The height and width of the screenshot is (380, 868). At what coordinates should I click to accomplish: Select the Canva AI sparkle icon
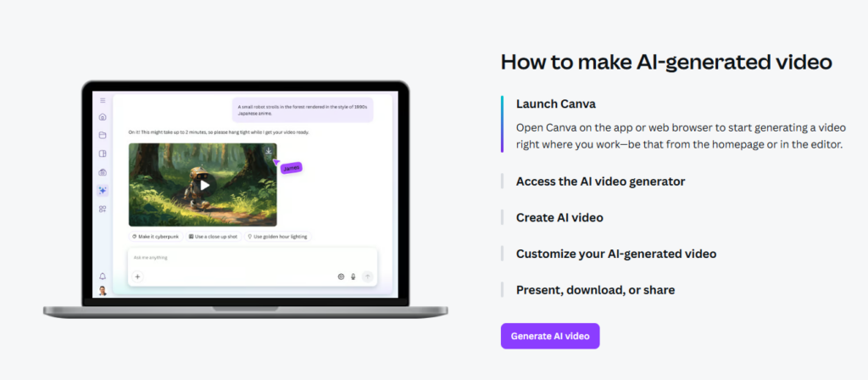(x=103, y=191)
